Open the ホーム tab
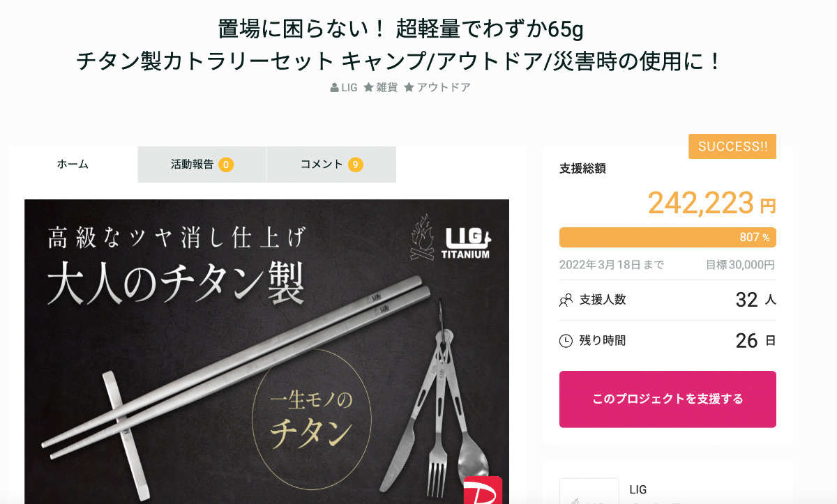Viewport: 837px width, 504px height. 73,165
